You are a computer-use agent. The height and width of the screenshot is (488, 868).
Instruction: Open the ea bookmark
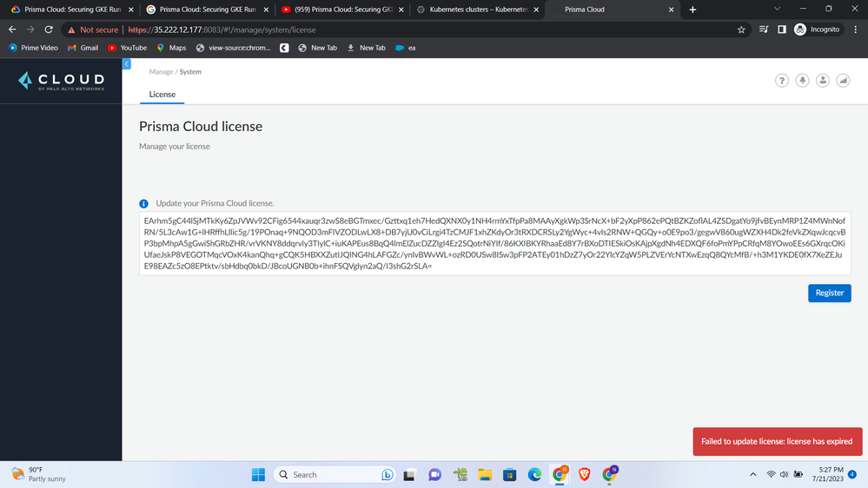click(x=406, y=48)
